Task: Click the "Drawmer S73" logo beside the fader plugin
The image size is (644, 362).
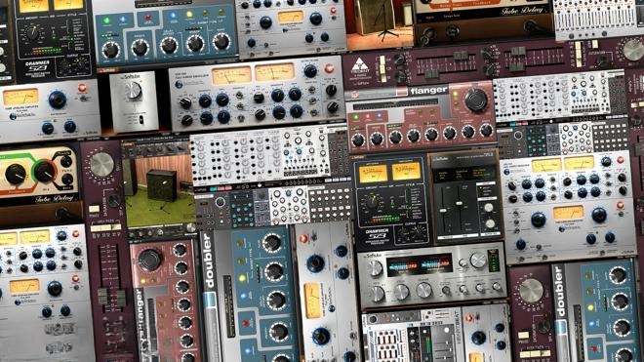Action: coord(376,235)
